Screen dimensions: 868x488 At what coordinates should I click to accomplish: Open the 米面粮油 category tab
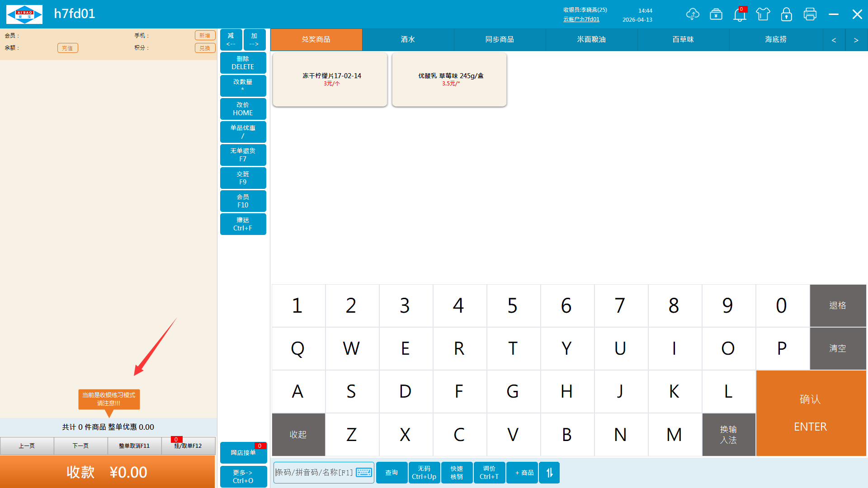pyautogui.click(x=591, y=40)
